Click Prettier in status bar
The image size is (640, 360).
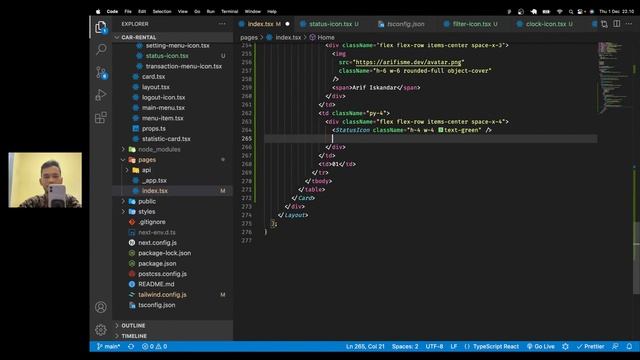pos(591,347)
